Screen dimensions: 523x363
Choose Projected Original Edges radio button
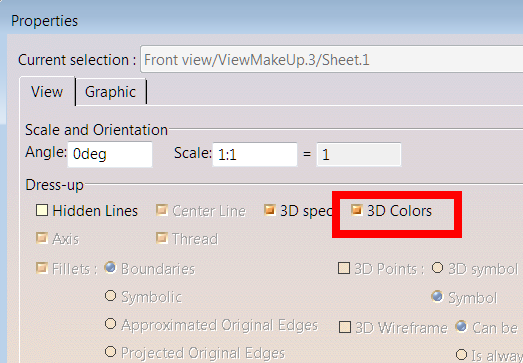coord(110,352)
